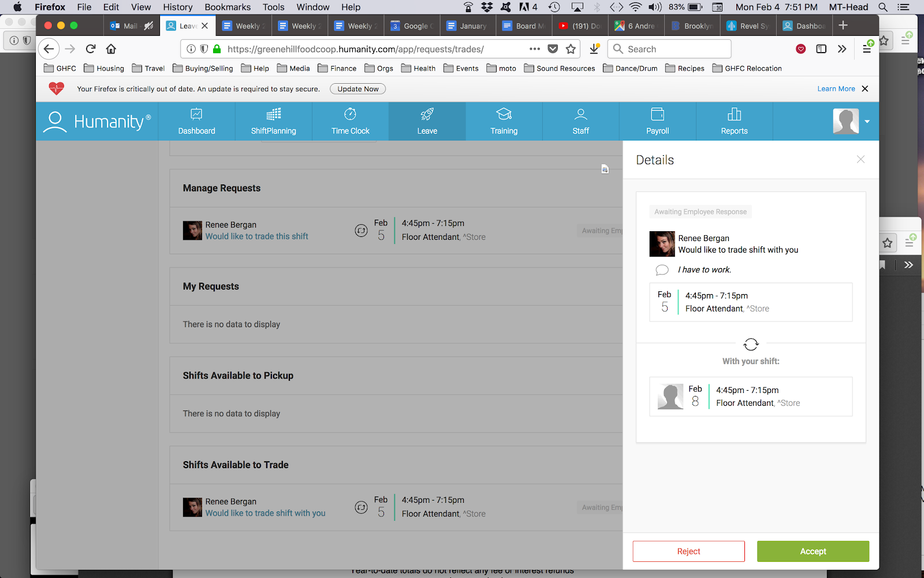The image size is (924, 578).
Task: Click the Dropbox menu bar icon
Action: coord(487,7)
